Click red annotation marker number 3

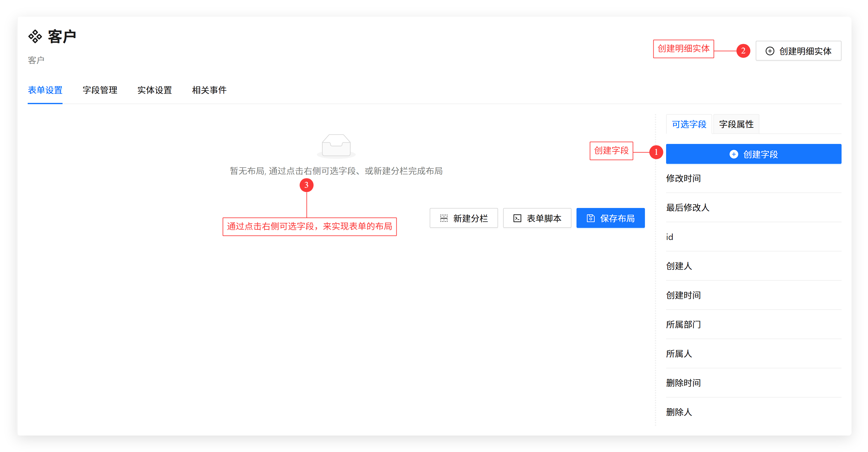point(306,185)
